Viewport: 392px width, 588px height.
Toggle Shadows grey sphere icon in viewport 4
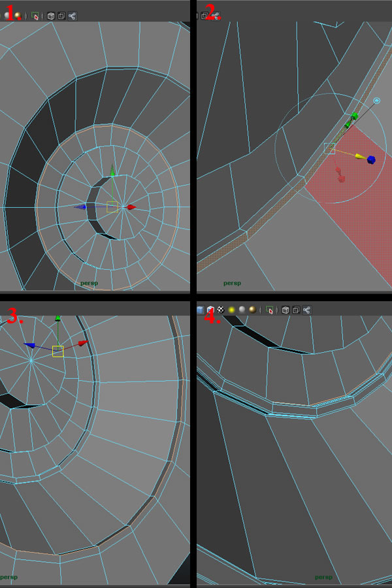tap(242, 310)
